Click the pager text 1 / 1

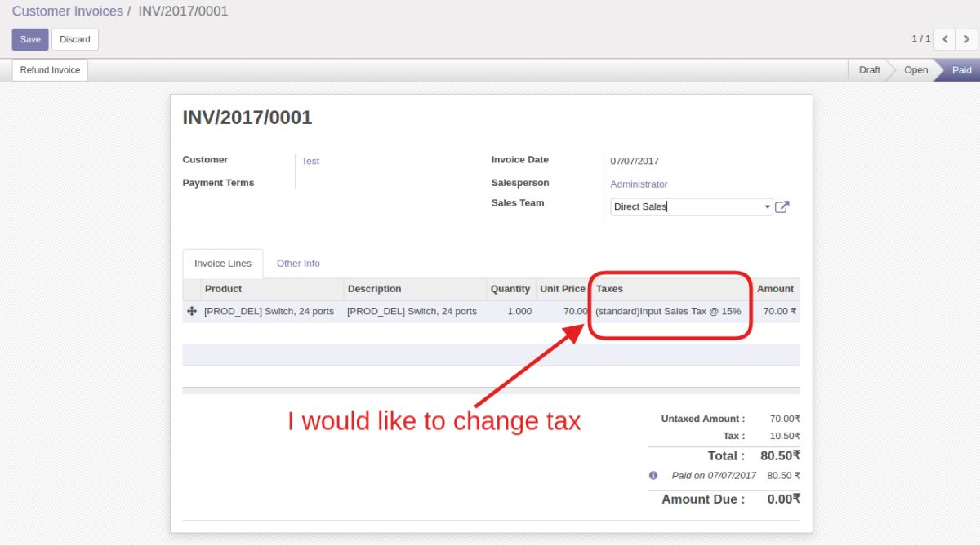(x=921, y=39)
